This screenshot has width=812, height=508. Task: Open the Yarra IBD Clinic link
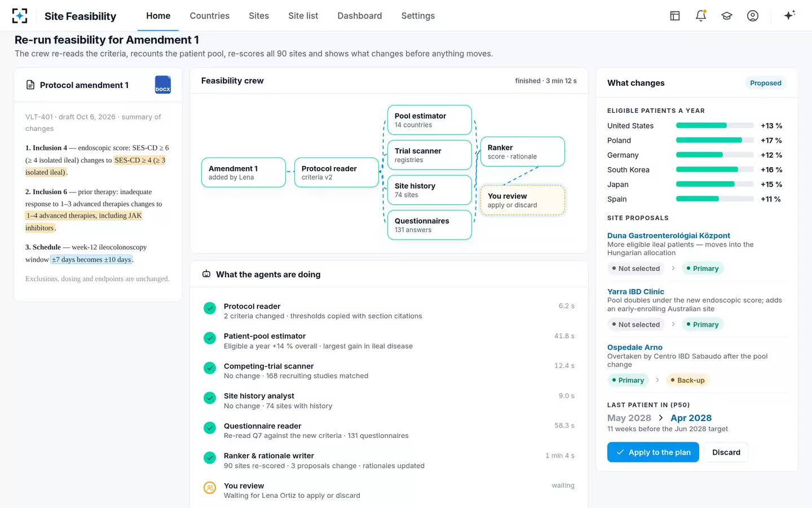pos(636,291)
